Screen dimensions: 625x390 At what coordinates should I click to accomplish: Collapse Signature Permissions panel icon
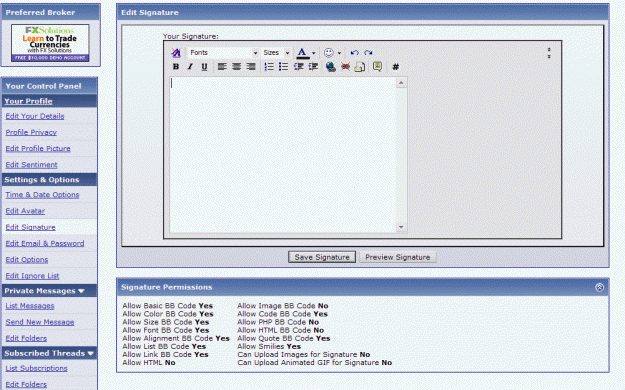[599, 287]
